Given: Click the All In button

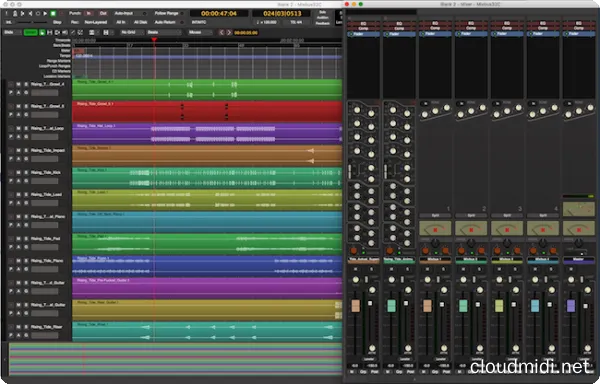Looking at the screenshot, I should 121,22.
